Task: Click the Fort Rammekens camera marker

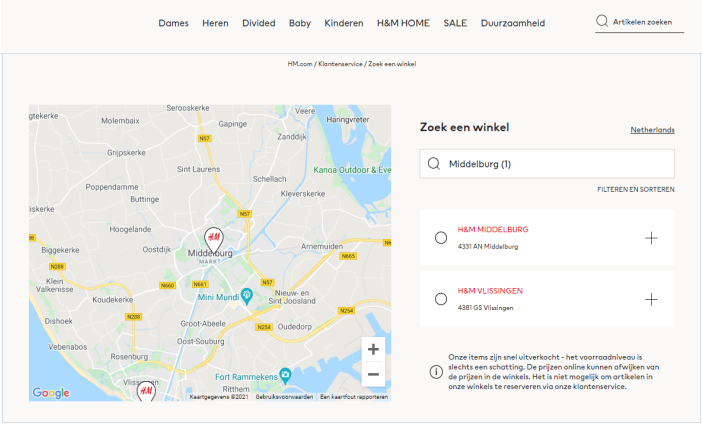Action: click(x=285, y=375)
